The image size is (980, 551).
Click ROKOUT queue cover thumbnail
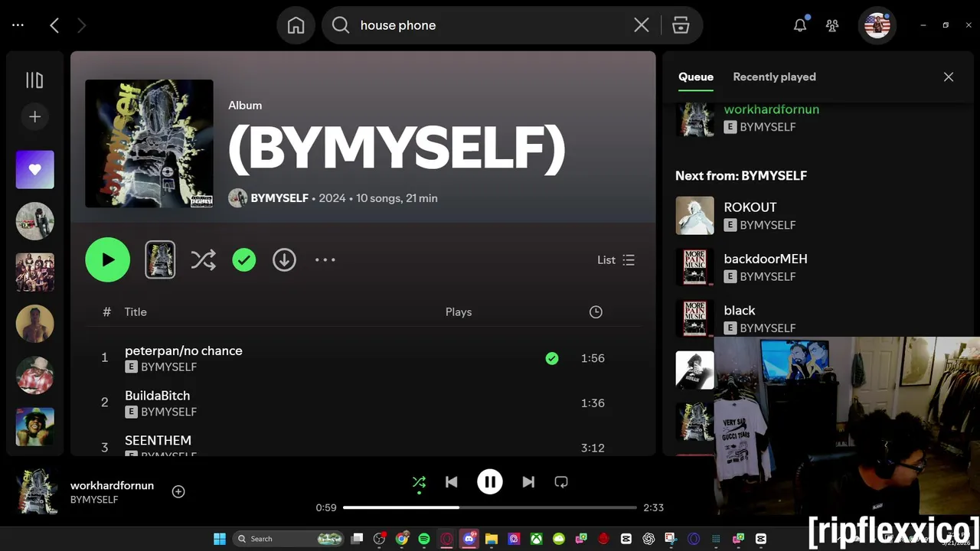point(694,216)
